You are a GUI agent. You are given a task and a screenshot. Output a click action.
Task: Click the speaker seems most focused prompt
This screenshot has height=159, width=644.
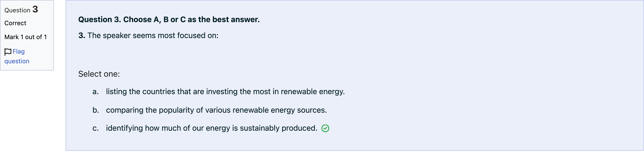pyautogui.click(x=153, y=36)
